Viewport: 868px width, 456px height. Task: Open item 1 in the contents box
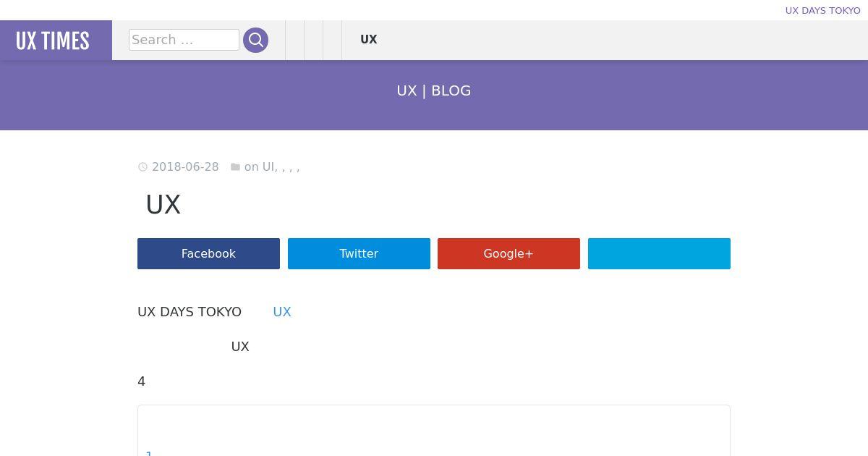(x=149, y=452)
